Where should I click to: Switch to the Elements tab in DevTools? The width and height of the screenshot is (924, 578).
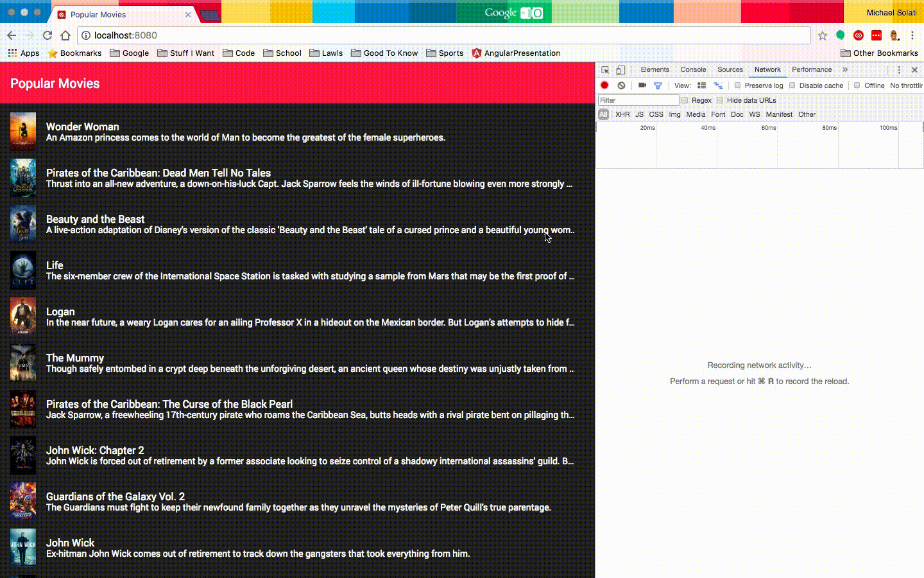[x=654, y=70]
